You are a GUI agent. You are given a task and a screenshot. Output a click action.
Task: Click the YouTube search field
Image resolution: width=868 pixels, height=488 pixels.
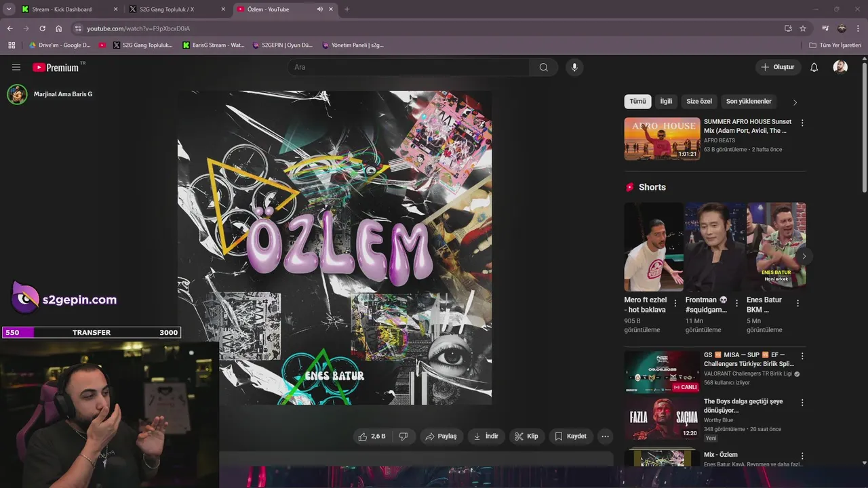[408, 67]
